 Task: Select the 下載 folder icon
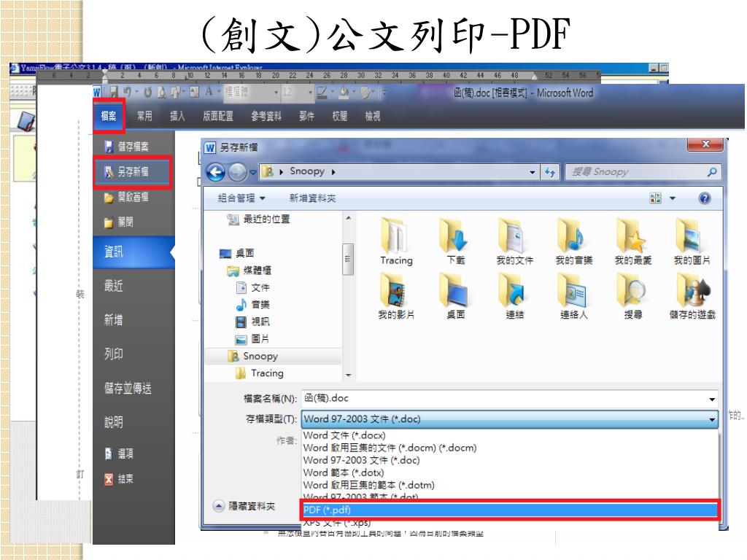pos(455,241)
